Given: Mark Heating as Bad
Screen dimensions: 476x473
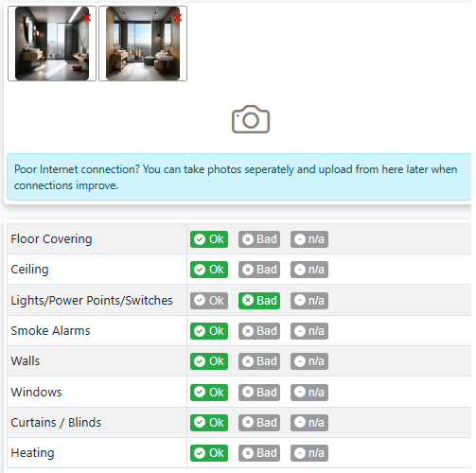Looking at the screenshot, I should [x=259, y=453].
